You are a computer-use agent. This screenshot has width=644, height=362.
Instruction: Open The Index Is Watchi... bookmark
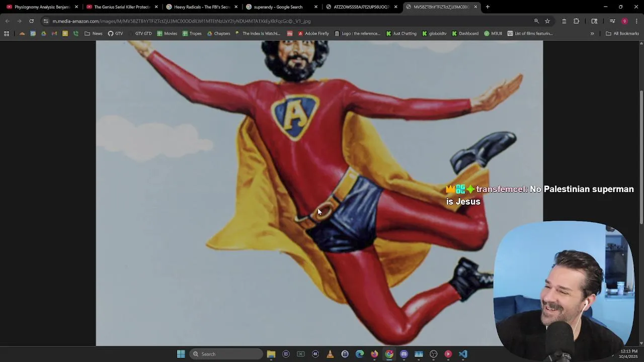pyautogui.click(x=258, y=34)
